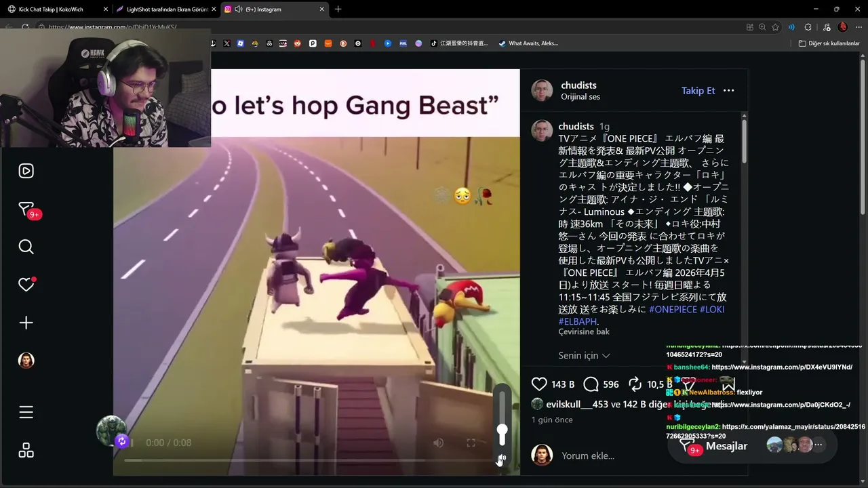Close the LightShot tab

[x=214, y=9]
